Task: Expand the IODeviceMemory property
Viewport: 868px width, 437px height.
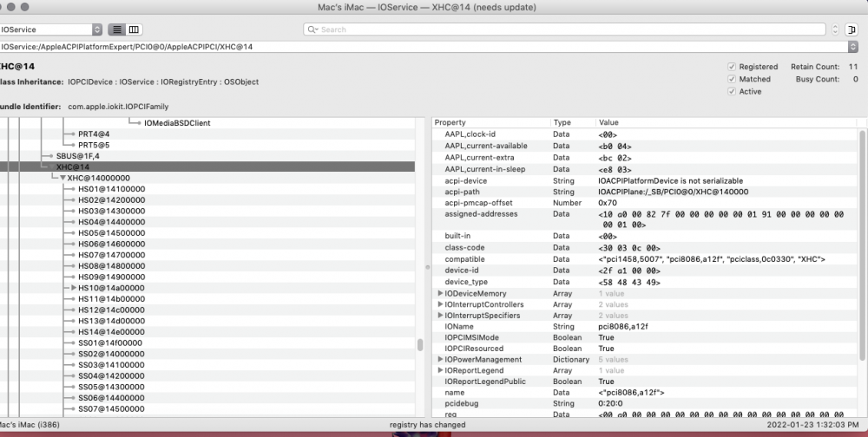Action: (440, 293)
